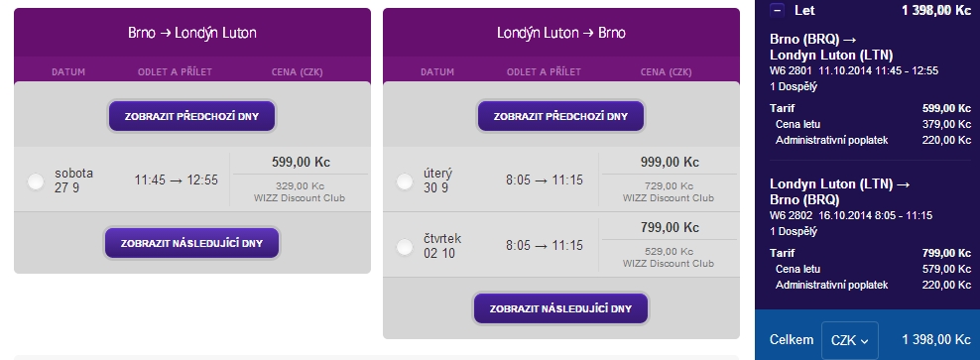The width and height of the screenshot is (980, 360).
Task: Show previous days for Brno to Luton
Action: pos(191,116)
